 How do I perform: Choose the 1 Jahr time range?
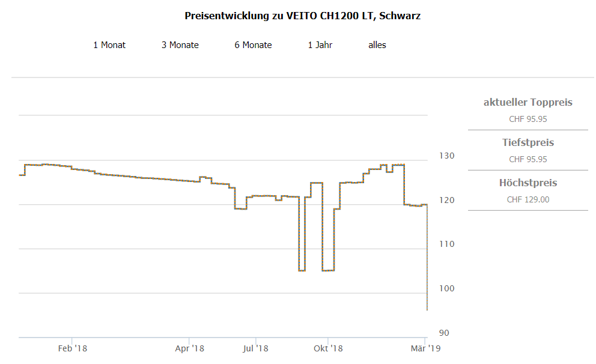pos(320,45)
